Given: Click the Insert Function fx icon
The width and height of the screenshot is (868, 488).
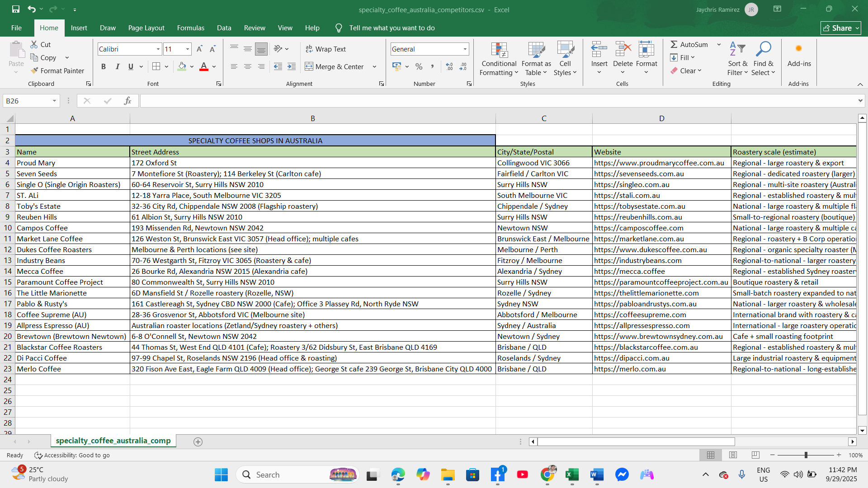Looking at the screenshot, I should [x=127, y=101].
